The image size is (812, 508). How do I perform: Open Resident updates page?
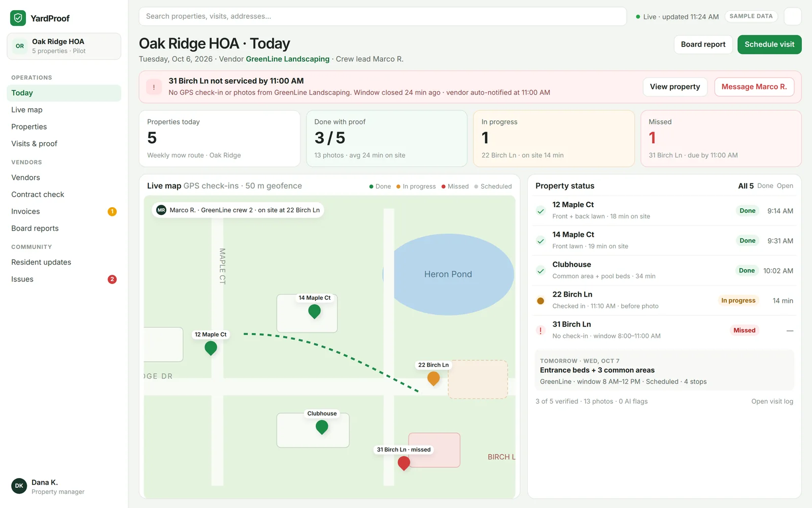coord(64,262)
